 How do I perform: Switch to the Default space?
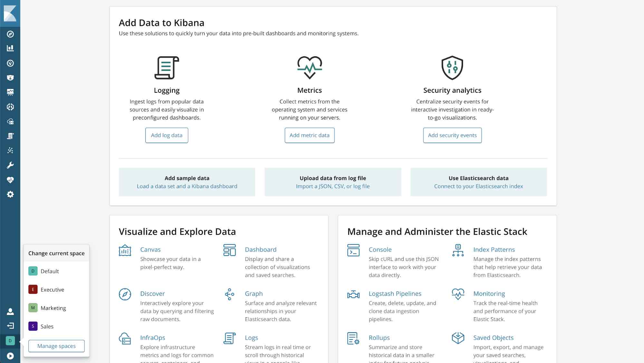click(x=56, y=271)
